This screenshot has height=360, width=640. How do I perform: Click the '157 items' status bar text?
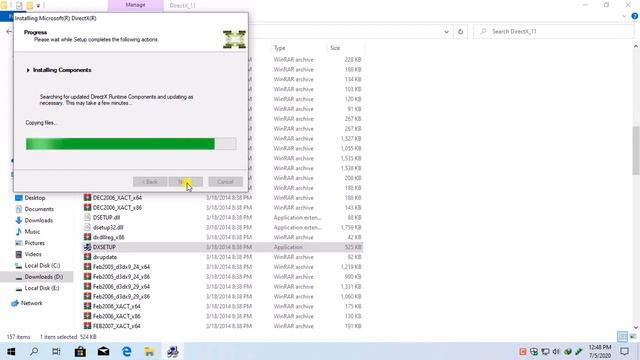pyautogui.click(x=18, y=337)
